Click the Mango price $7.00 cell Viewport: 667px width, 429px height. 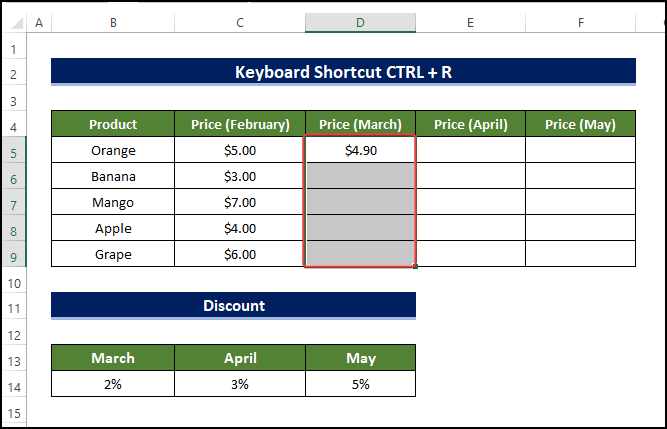click(x=240, y=203)
